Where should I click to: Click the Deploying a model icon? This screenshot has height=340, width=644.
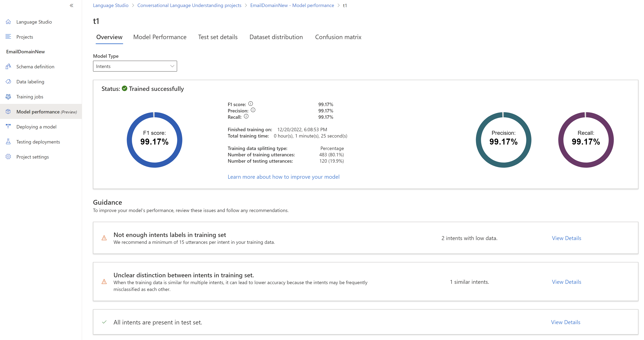click(8, 127)
